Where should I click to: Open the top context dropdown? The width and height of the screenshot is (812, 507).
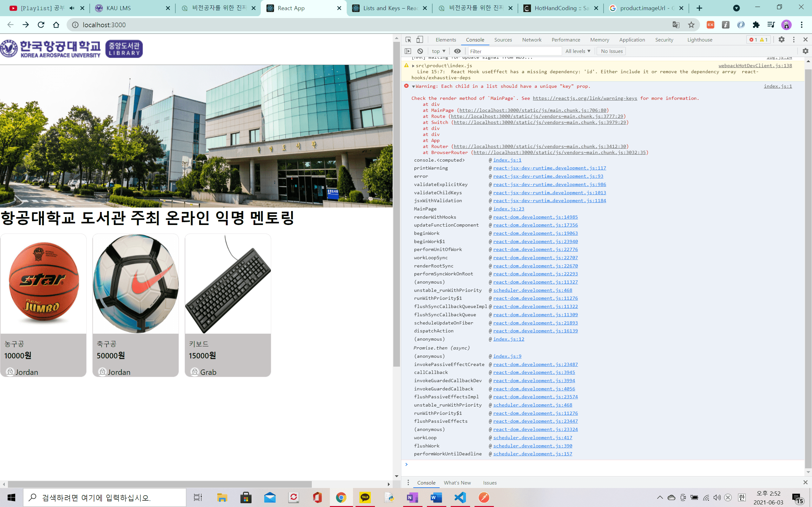pos(439,51)
